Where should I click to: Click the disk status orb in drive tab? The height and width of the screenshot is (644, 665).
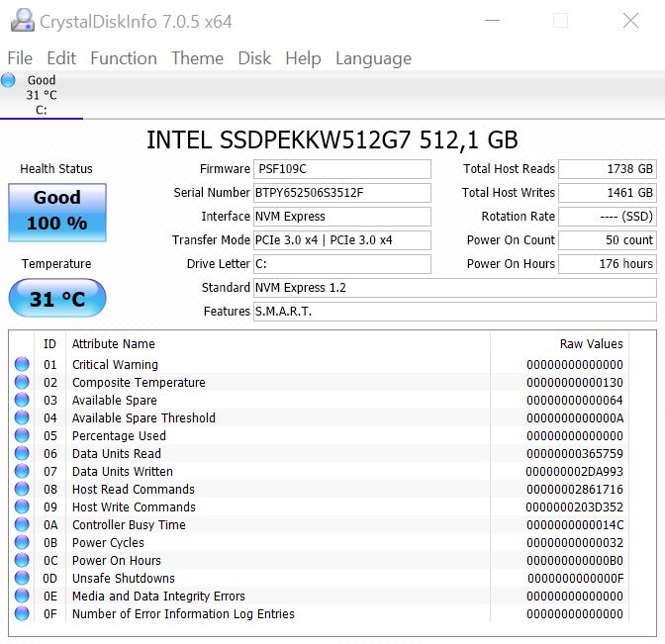point(9,80)
